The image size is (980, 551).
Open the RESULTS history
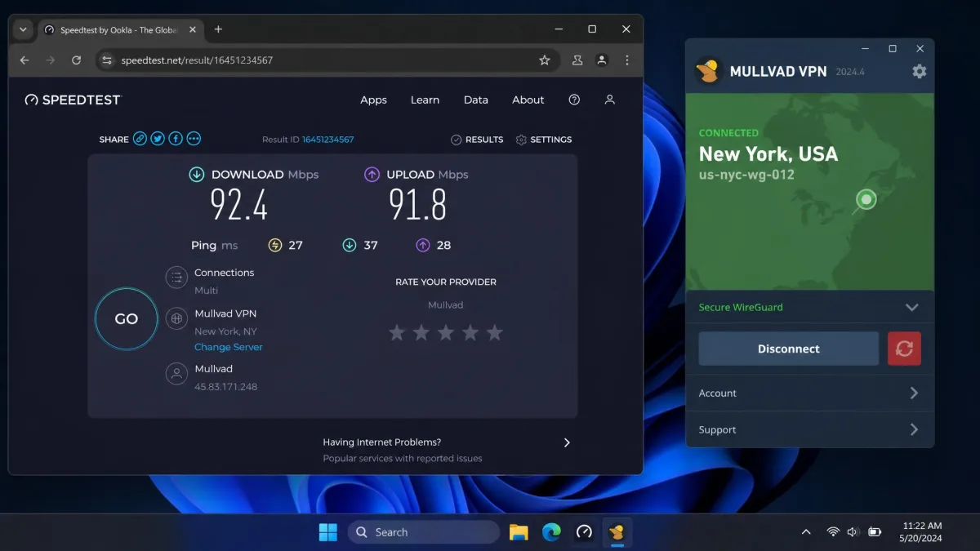[477, 140]
